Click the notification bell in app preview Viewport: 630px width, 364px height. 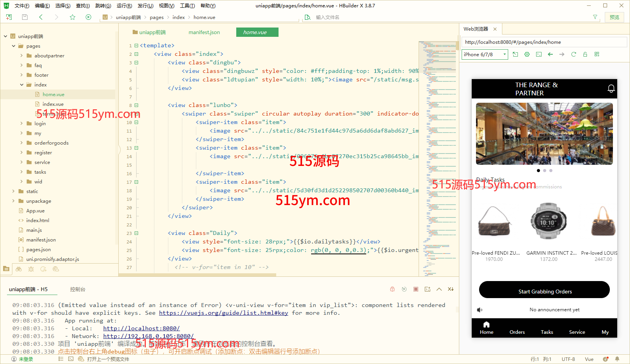(611, 89)
